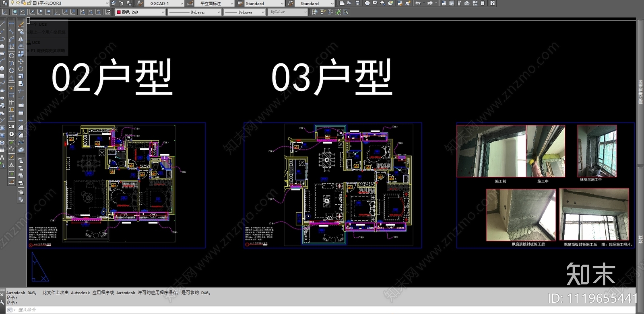This screenshot has height=314, width=644.
Task: Select the Scale tool in modify toolbar
Action: 21,76
